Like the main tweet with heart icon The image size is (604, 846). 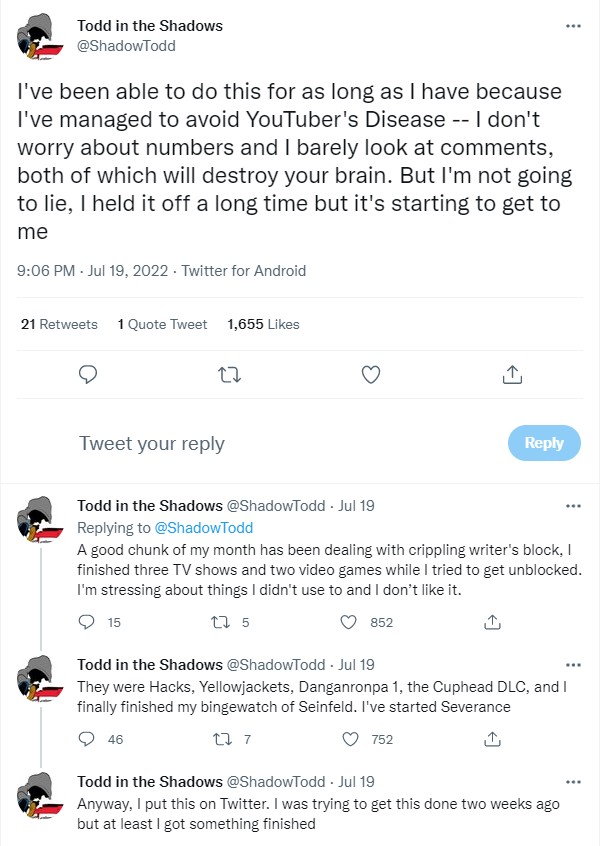point(371,374)
